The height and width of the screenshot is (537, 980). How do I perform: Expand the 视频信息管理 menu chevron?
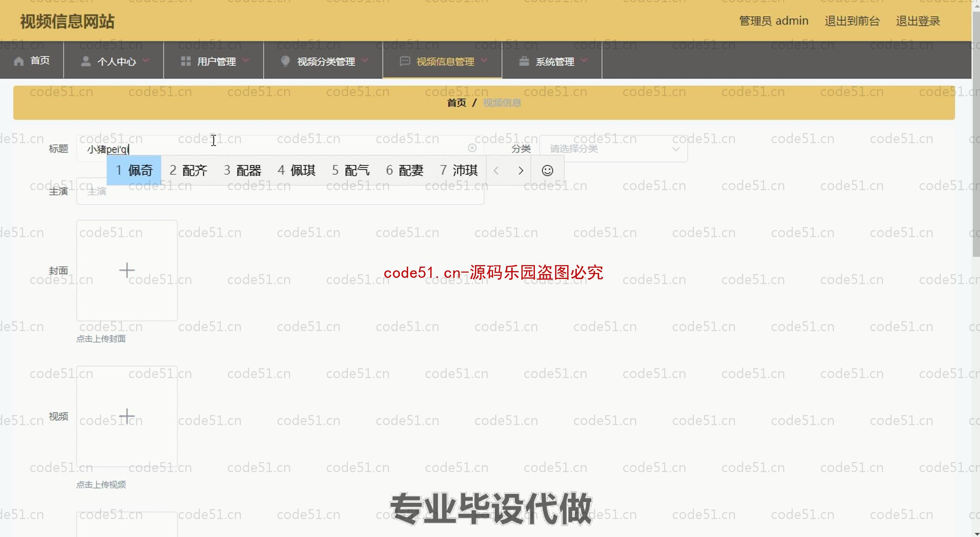click(484, 60)
